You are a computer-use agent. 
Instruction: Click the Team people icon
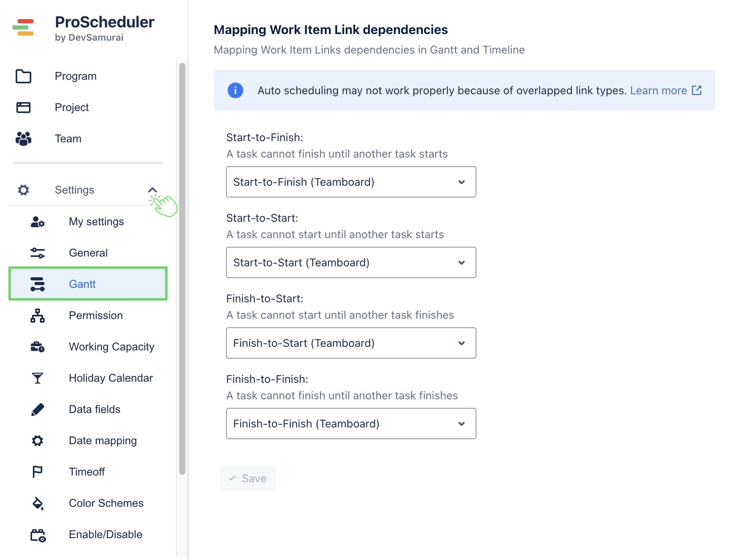(x=23, y=138)
